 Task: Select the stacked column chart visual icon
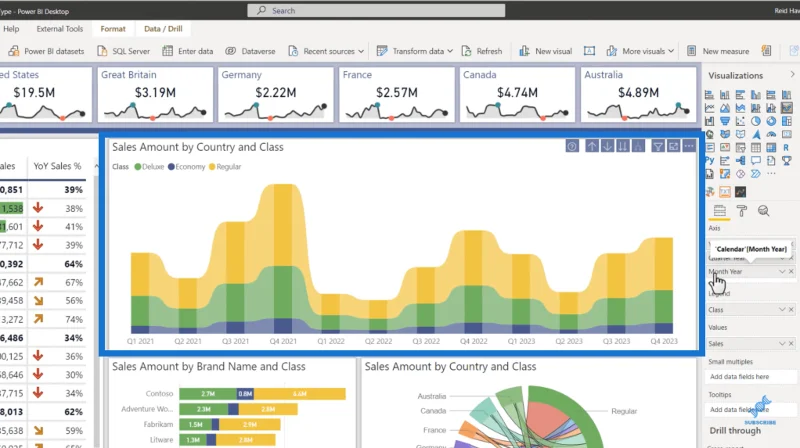724,95
